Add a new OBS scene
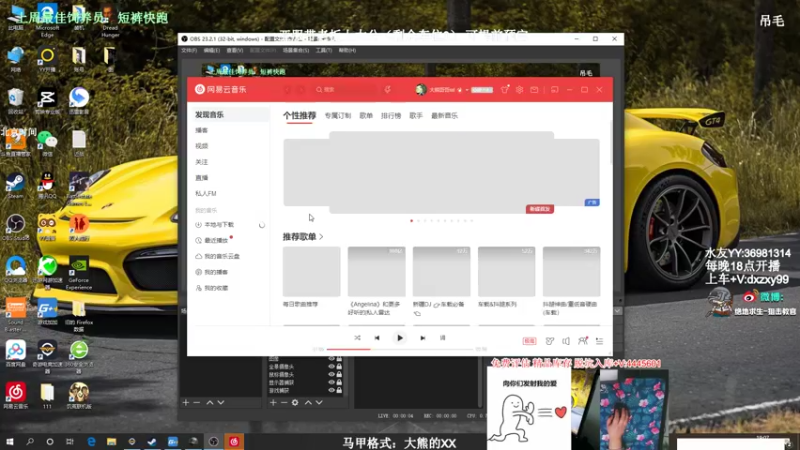This screenshot has height=450, width=800. coord(186,403)
